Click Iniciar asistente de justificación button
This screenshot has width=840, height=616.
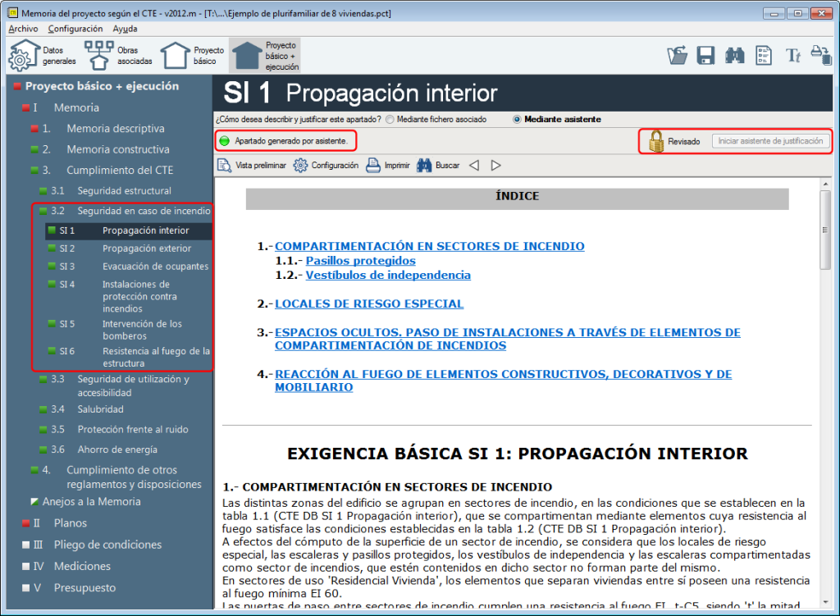coord(770,141)
